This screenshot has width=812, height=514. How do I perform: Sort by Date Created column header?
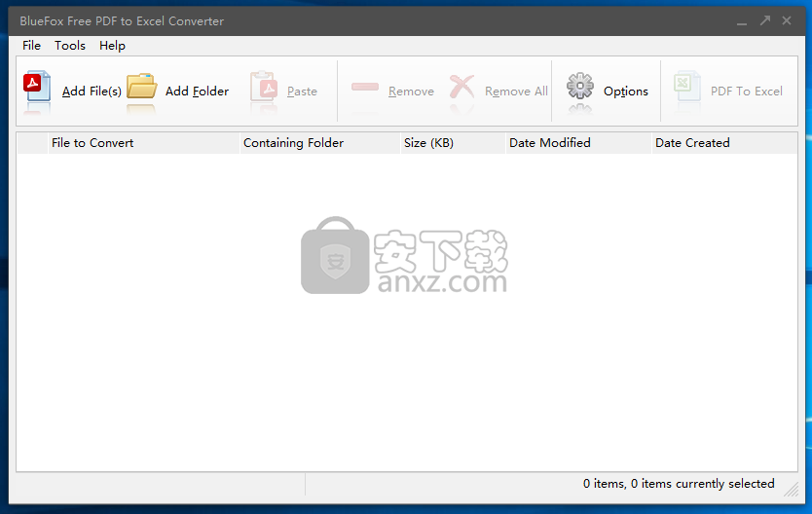pyautogui.click(x=724, y=143)
